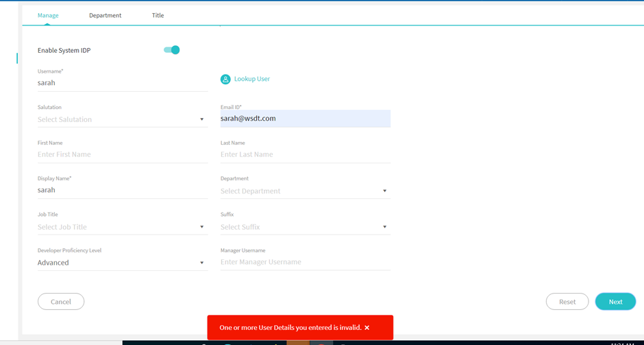This screenshot has height=345, width=644.
Task: Switch to the Department tab
Action: (x=105, y=15)
